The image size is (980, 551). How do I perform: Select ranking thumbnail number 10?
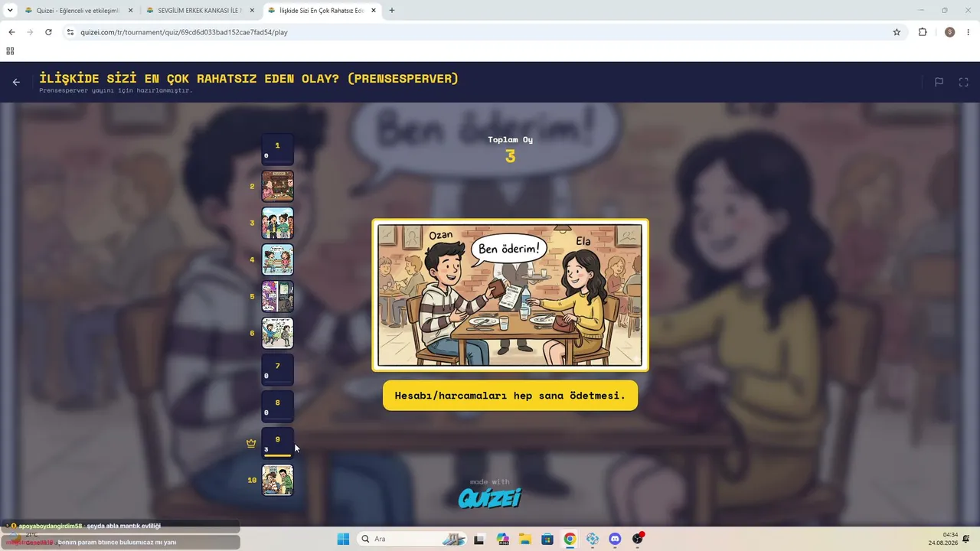[278, 481]
